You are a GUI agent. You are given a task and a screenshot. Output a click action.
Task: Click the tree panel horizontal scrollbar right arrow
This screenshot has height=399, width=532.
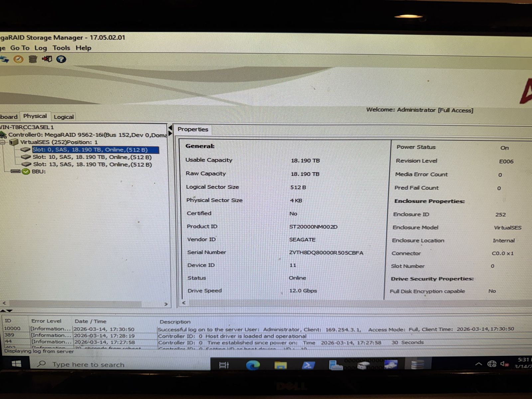(166, 304)
